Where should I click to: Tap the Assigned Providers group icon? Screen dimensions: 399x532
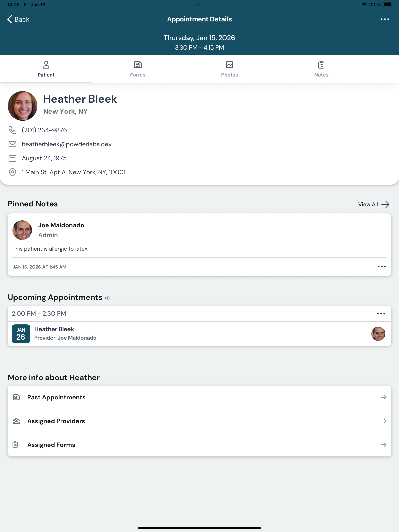tap(16, 421)
